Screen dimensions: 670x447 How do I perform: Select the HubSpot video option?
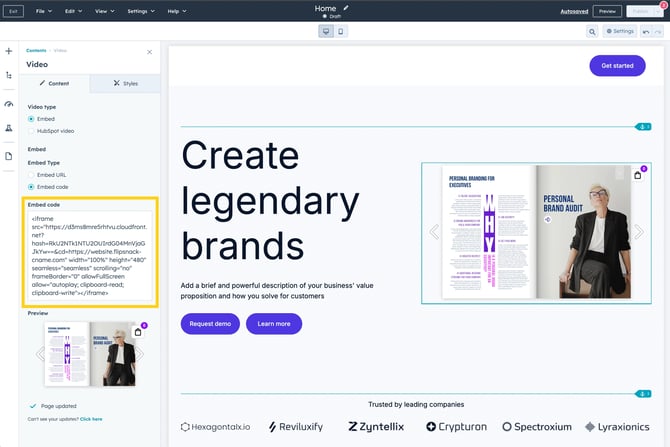31,131
